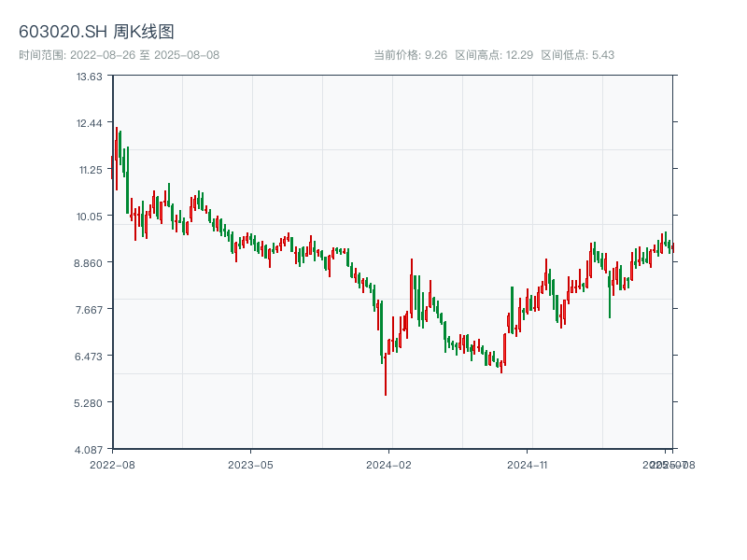Click the 13.63 y-axis price label
Image resolution: width=747 pixels, height=560 pixels.
tap(90, 77)
